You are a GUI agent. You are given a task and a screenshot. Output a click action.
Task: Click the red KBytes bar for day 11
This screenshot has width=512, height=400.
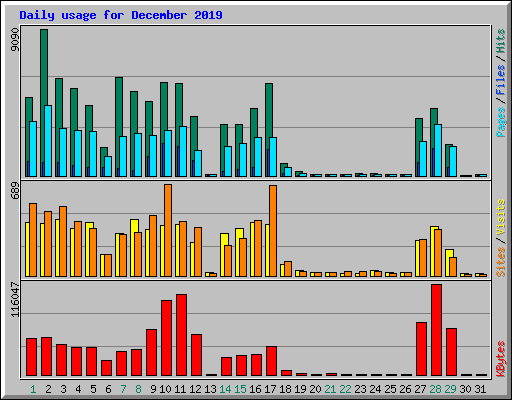pos(181,335)
